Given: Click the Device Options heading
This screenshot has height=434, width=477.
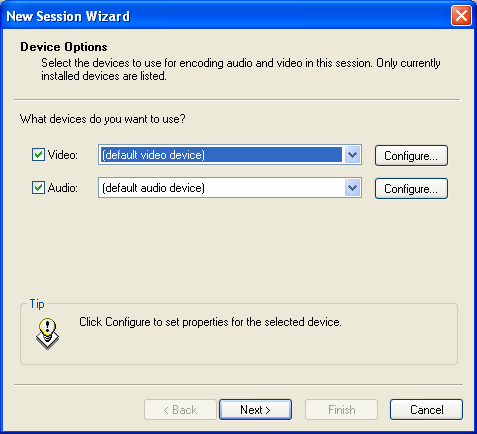Looking at the screenshot, I should click(x=64, y=47).
